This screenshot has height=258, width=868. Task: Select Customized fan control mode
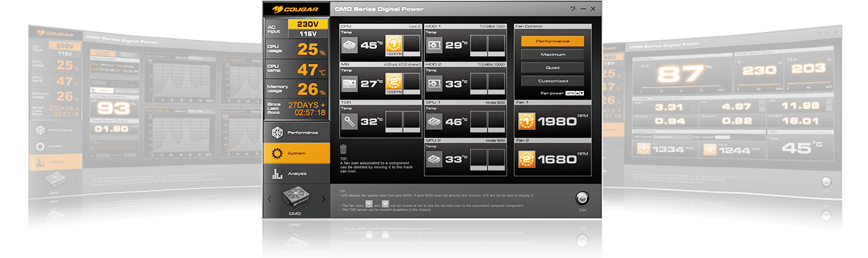(553, 81)
